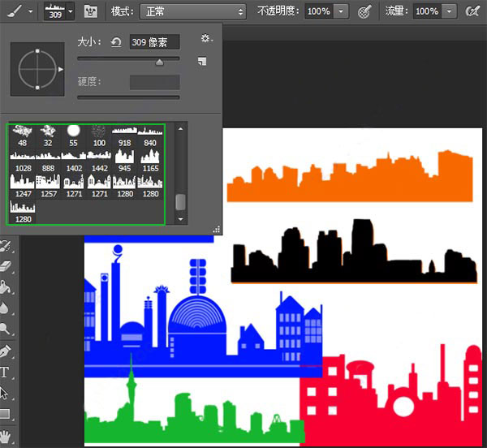Select the Paint Bucket tool
Viewport: 487px width, 448px height.
pos(6,286)
